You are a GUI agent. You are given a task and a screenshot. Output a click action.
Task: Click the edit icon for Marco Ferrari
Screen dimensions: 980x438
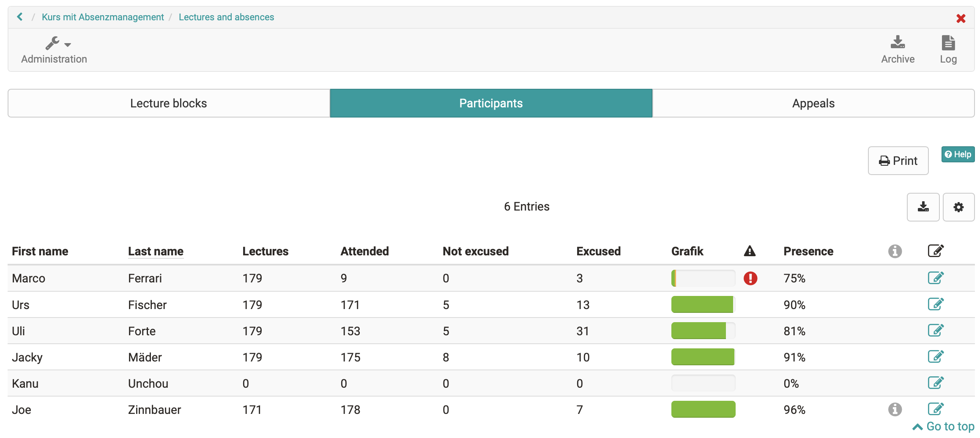935,278
